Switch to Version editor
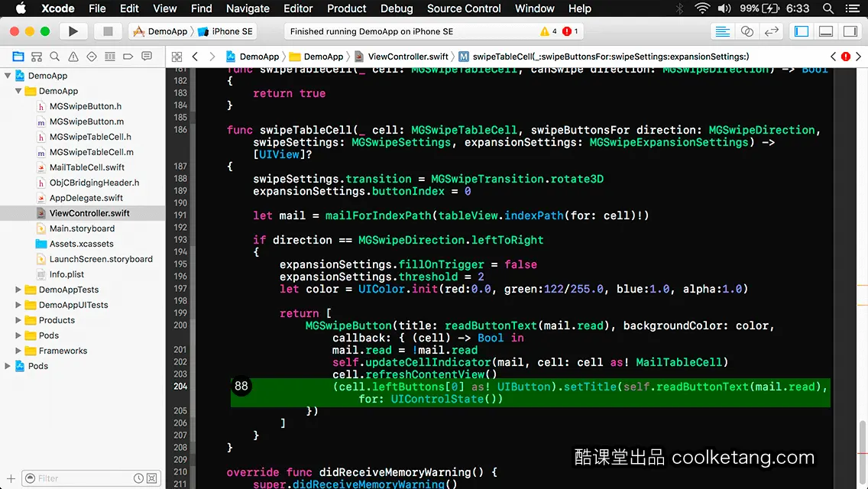Screen dimensions: 868x489 pos(771,31)
